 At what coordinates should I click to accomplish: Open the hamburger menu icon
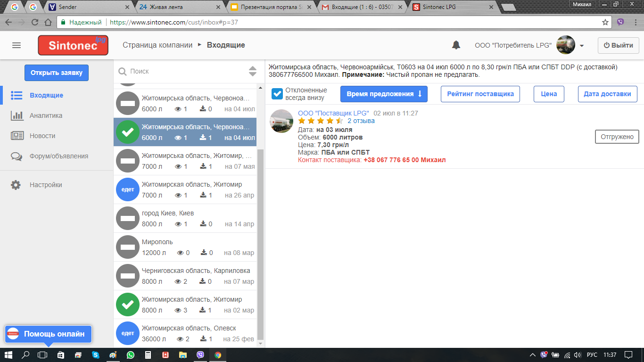pos(17,45)
